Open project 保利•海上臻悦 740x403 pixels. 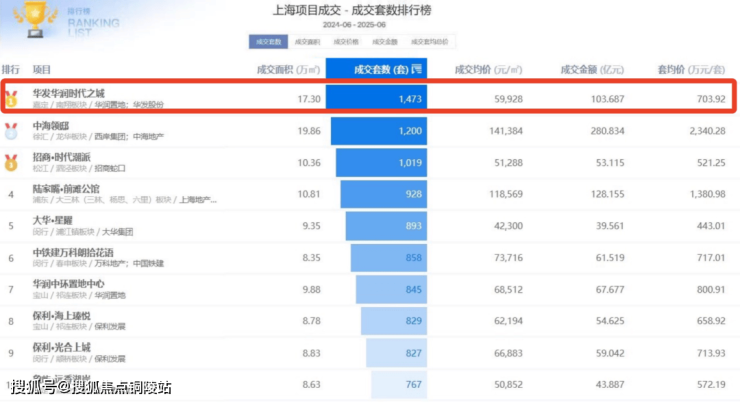pyautogui.click(x=61, y=315)
